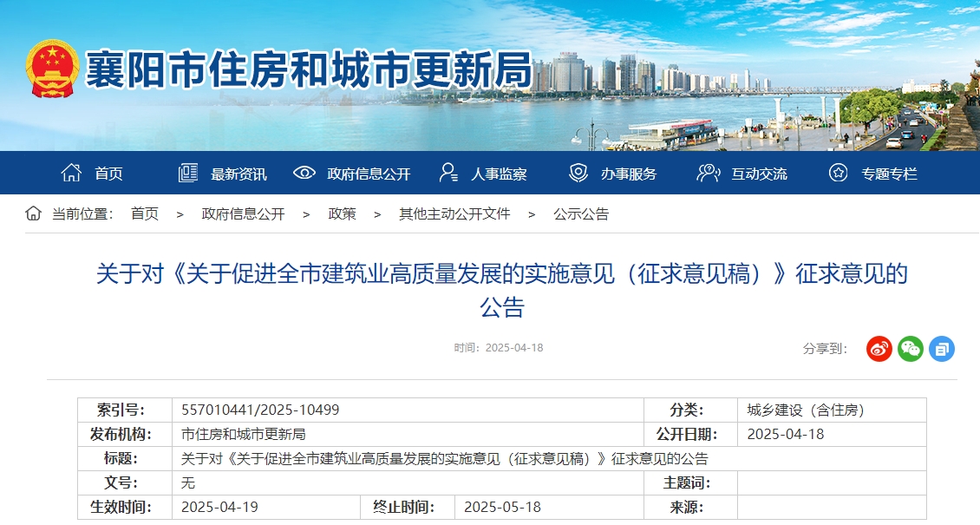
Task: Share the announcement via WeChat icon
Action: tap(910, 349)
